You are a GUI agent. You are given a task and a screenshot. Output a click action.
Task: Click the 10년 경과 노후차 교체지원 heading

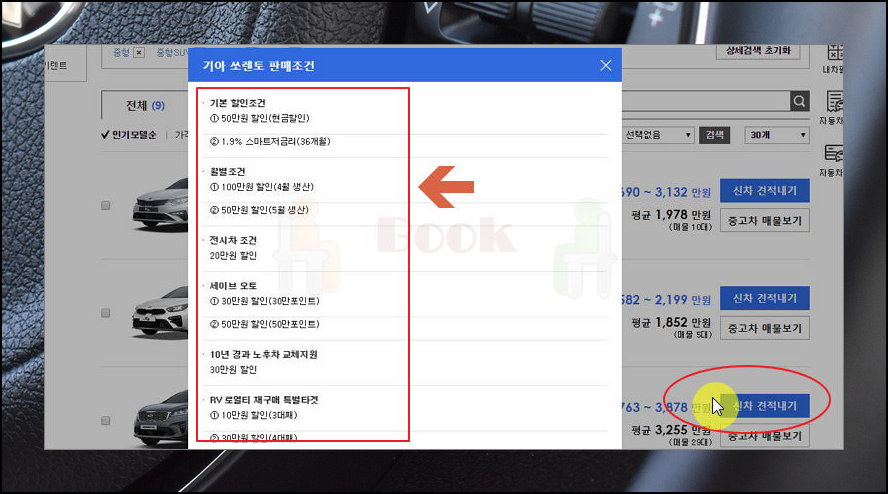[263, 354]
